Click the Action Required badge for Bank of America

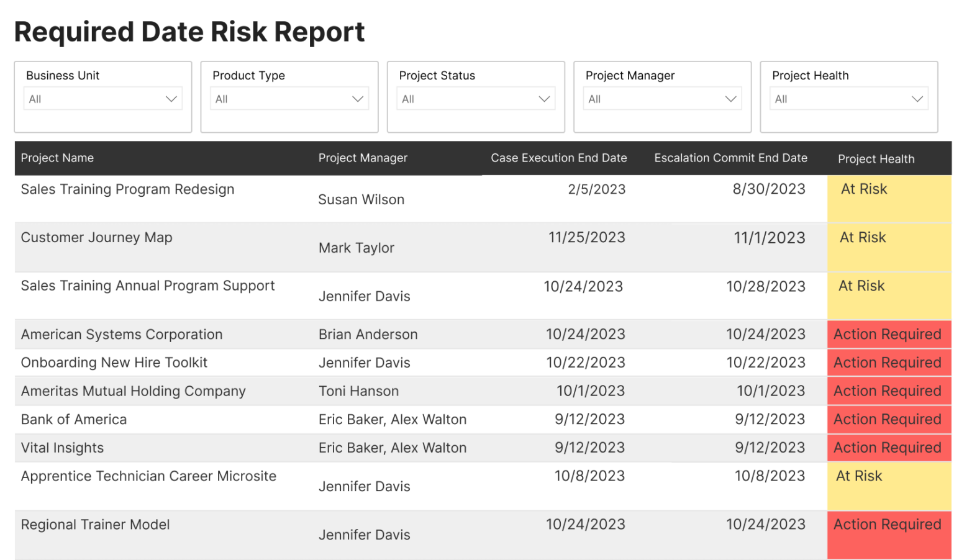pyautogui.click(x=887, y=420)
